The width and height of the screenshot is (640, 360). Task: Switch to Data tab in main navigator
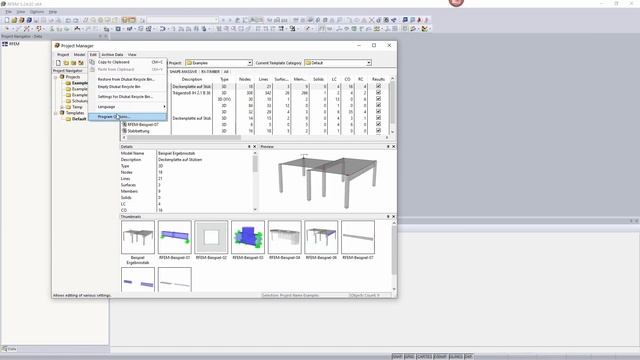10,349
